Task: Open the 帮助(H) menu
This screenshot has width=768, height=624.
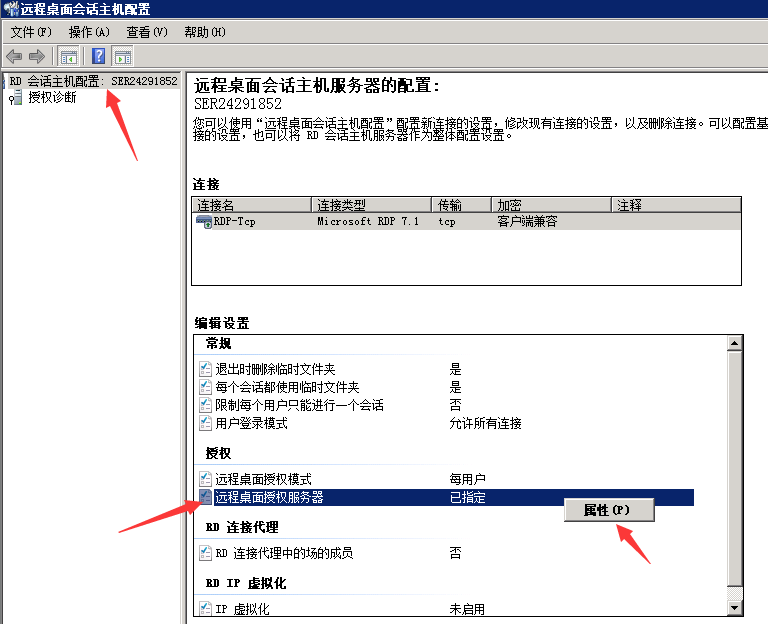Action: (205, 32)
